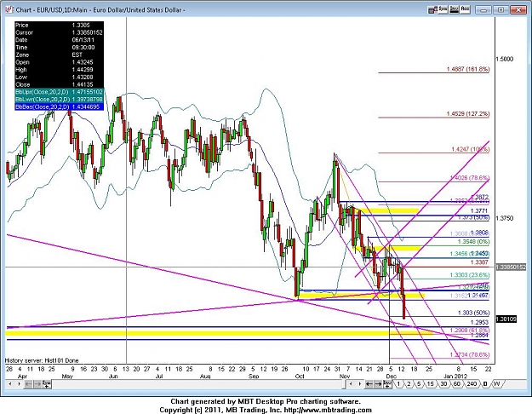This screenshot has height=414, width=532.
Task: Minimize the chart window
Action: [x=483, y=10]
